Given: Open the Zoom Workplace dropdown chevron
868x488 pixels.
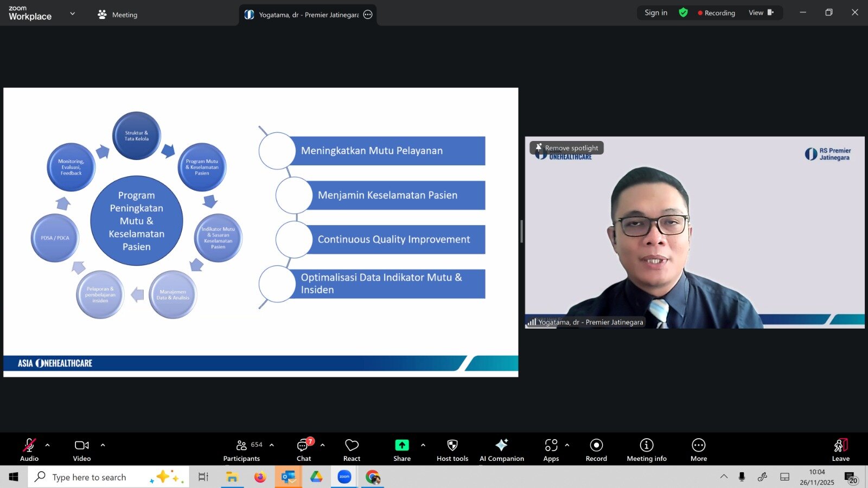Looking at the screenshot, I should point(73,14).
